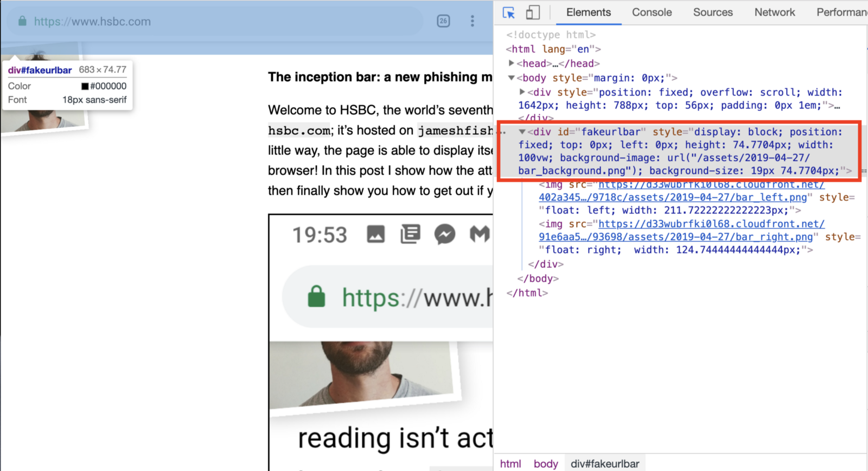868x471 pixels.
Task: Collapse the div#fakeurlbar node
Action: pyautogui.click(x=522, y=132)
